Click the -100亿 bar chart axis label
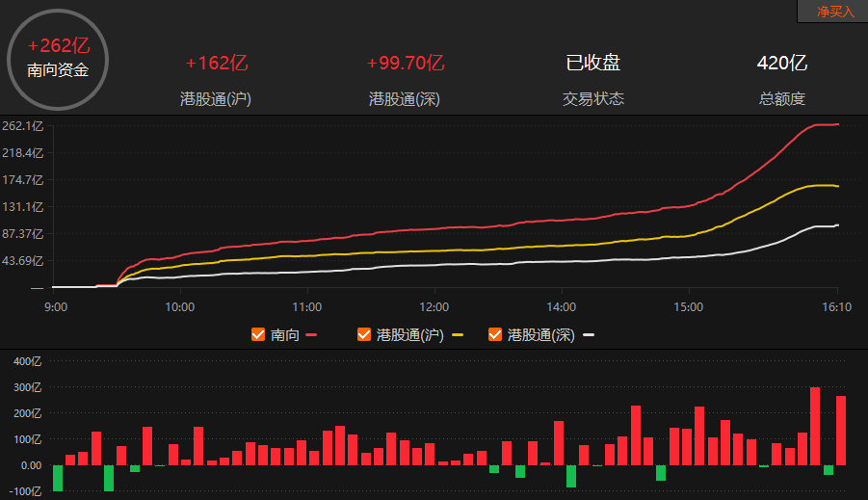 pos(25,491)
